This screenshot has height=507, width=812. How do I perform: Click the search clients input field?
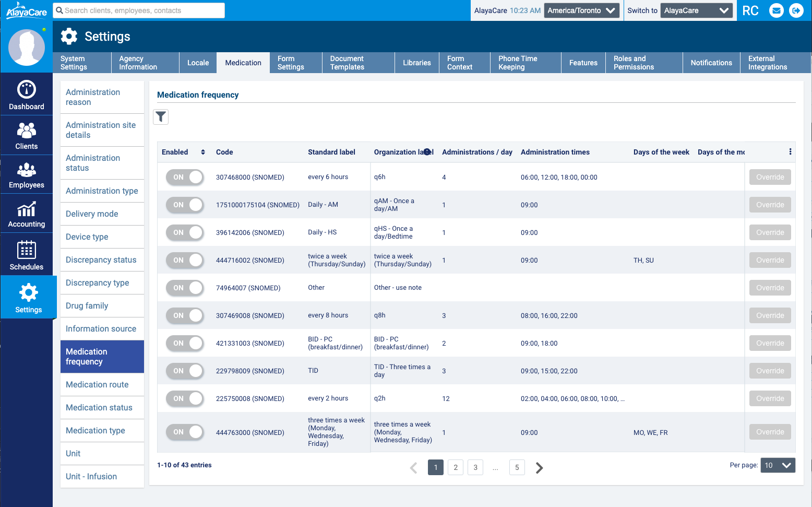pyautogui.click(x=140, y=10)
